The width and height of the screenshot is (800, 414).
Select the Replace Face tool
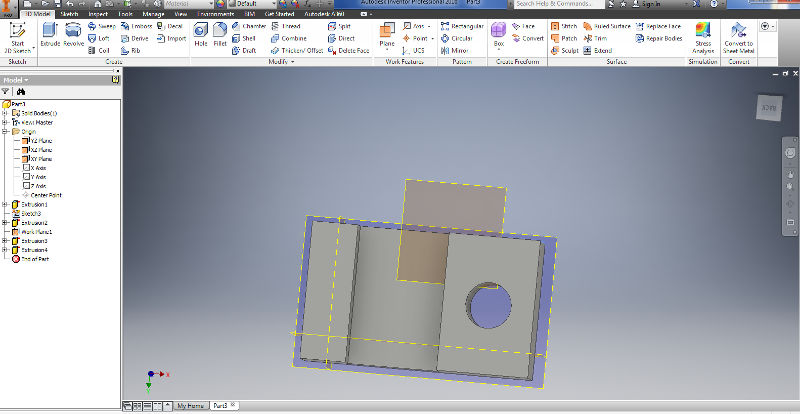[x=658, y=26]
